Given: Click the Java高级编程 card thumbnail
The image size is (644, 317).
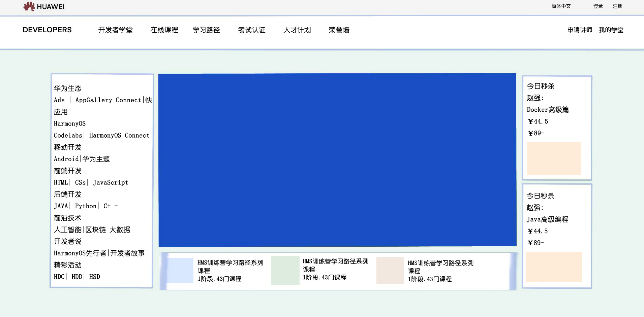Looking at the screenshot, I should coord(554,267).
